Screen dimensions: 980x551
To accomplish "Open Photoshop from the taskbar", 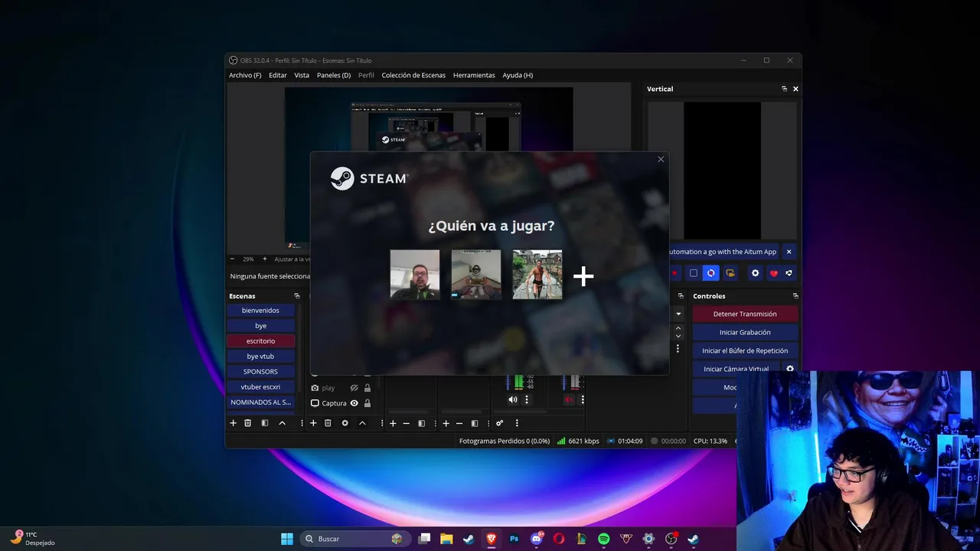I will click(514, 539).
